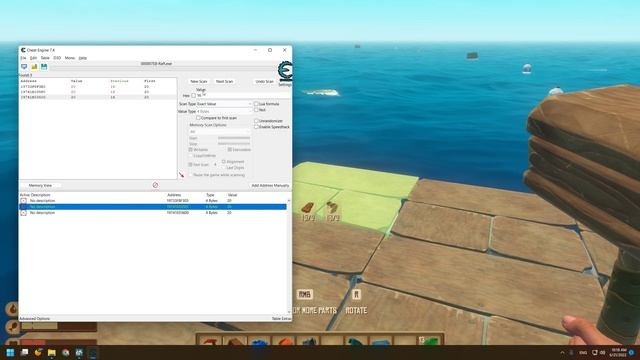This screenshot has height=360, width=640.
Task: Toggle the Writable checkbox
Action: tap(191, 150)
